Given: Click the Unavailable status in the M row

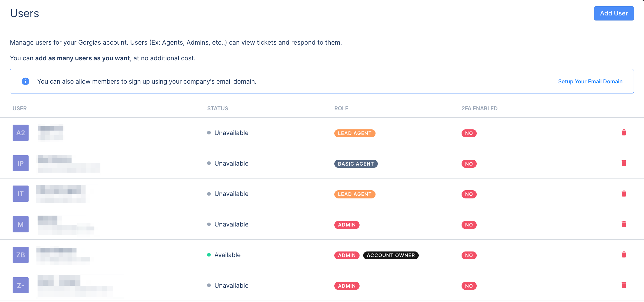Looking at the screenshot, I should (x=228, y=224).
